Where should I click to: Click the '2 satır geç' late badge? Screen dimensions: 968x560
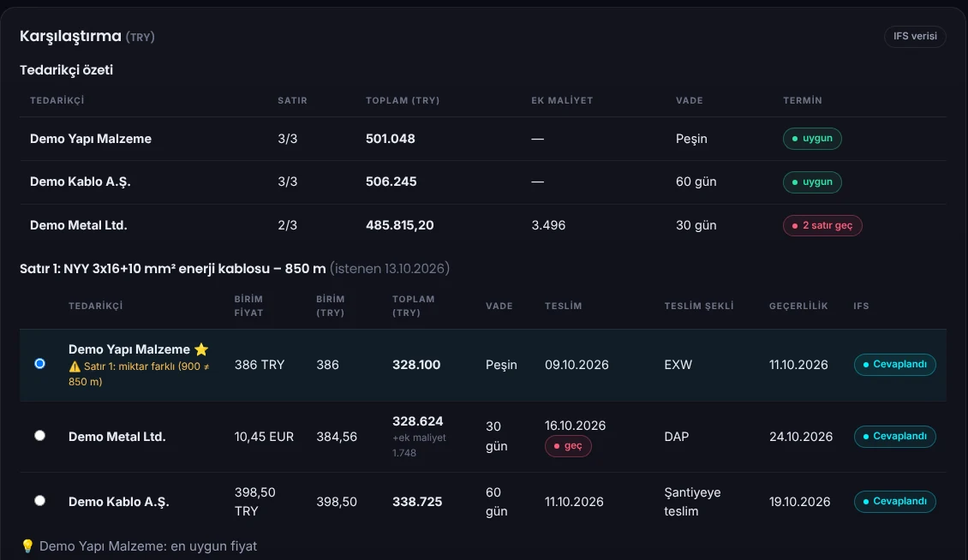click(x=822, y=225)
